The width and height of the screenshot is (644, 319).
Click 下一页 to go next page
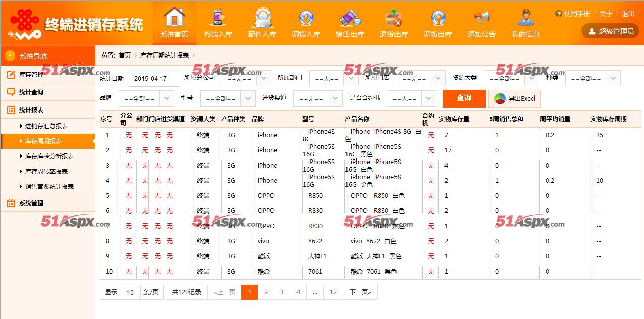tap(360, 292)
